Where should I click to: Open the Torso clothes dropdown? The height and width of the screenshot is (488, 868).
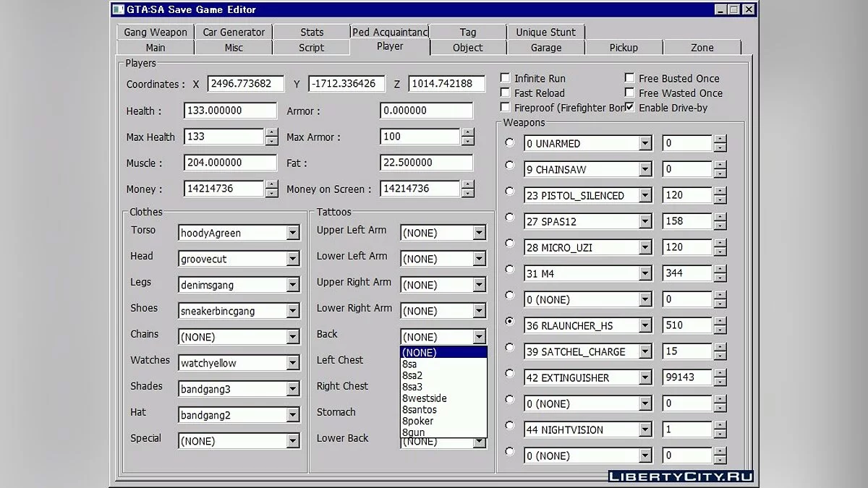tap(294, 233)
